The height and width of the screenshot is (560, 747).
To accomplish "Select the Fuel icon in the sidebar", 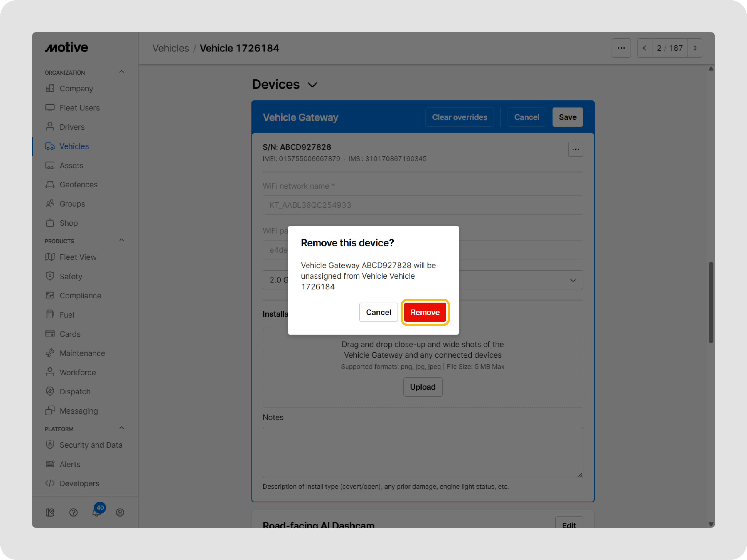I will [50, 314].
